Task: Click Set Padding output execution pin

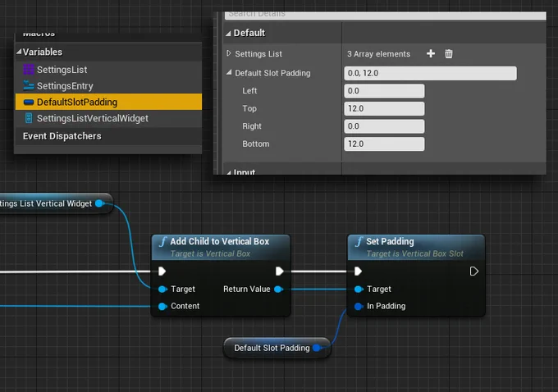Action: coord(473,271)
